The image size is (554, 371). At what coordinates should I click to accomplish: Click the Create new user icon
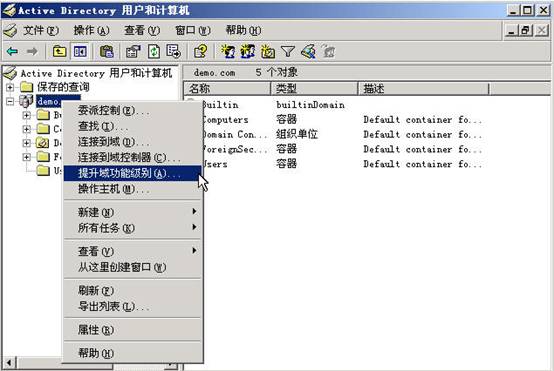(x=228, y=52)
